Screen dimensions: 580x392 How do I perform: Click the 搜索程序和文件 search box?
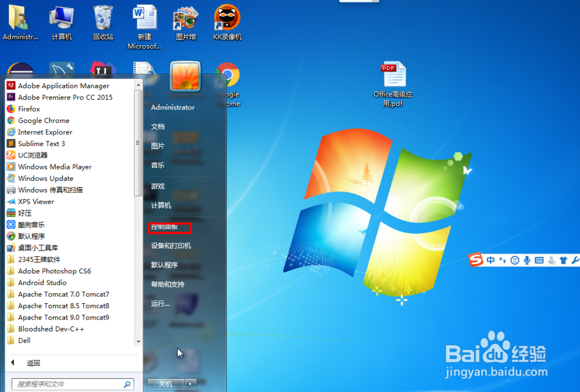point(73,384)
